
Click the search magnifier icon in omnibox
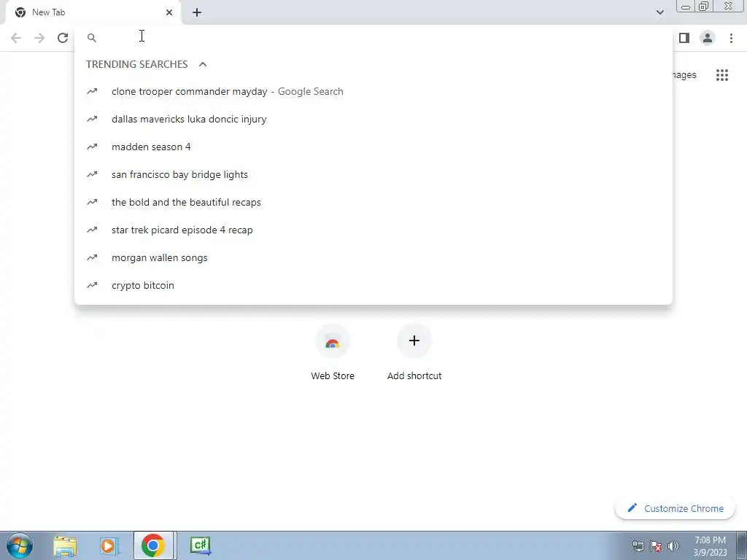coord(92,38)
